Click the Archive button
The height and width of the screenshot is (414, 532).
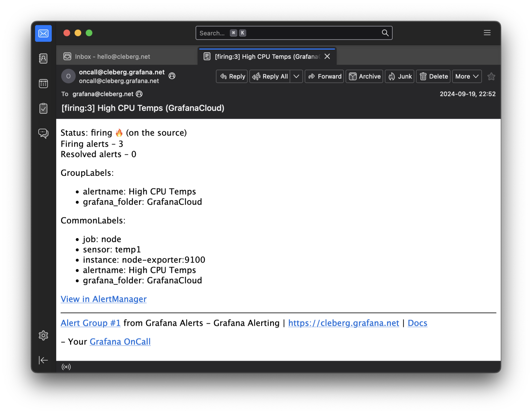(x=364, y=77)
